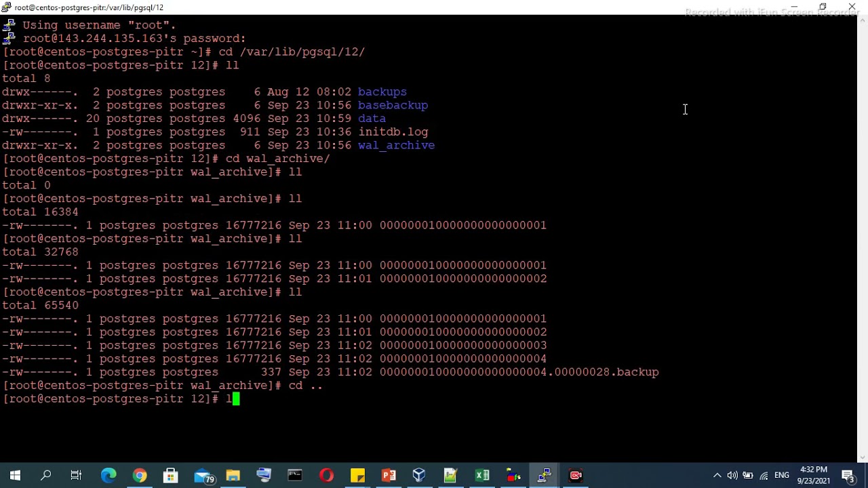The width and height of the screenshot is (868, 488).
Task: Open PowerPoint from taskbar
Action: (389, 475)
